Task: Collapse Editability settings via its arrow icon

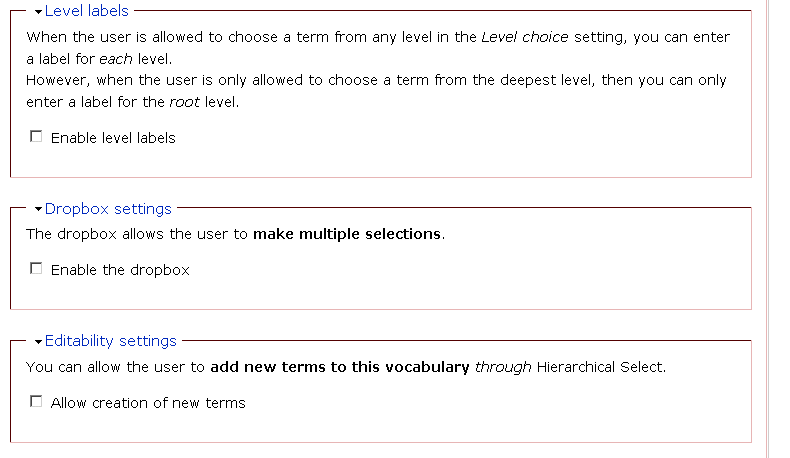Action: coord(38,342)
